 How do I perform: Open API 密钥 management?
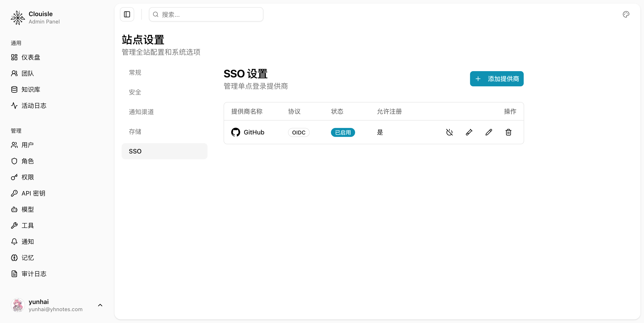click(33, 193)
